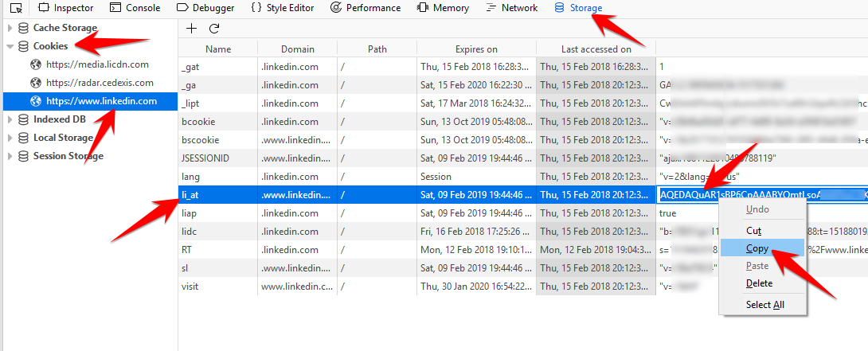This screenshot has width=868, height=351.
Task: Expand the Local Storage tree node
Action: pyautogui.click(x=10, y=138)
